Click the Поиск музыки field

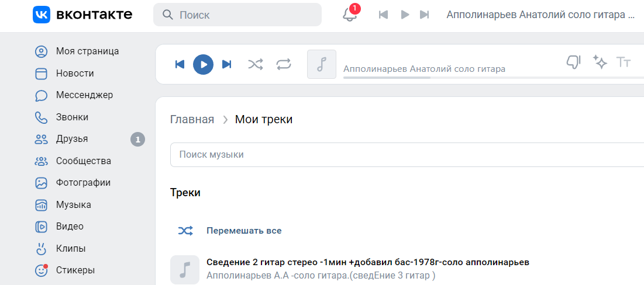click(407, 155)
